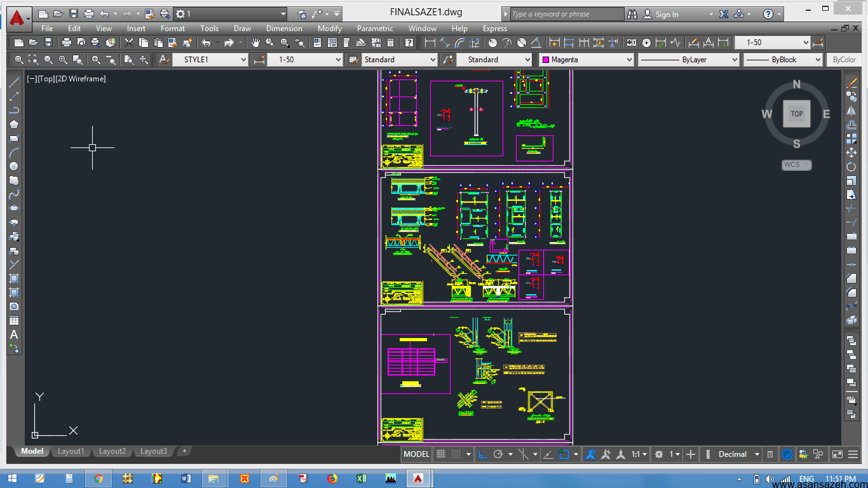Select the Table draw tool
The height and width of the screenshot is (488, 868).
pyautogui.click(x=13, y=320)
